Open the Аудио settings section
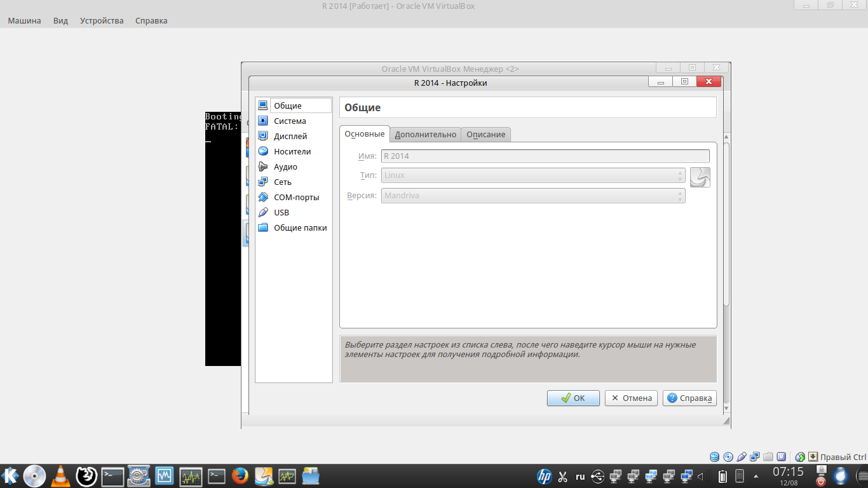This screenshot has width=868, height=488. tap(294, 166)
